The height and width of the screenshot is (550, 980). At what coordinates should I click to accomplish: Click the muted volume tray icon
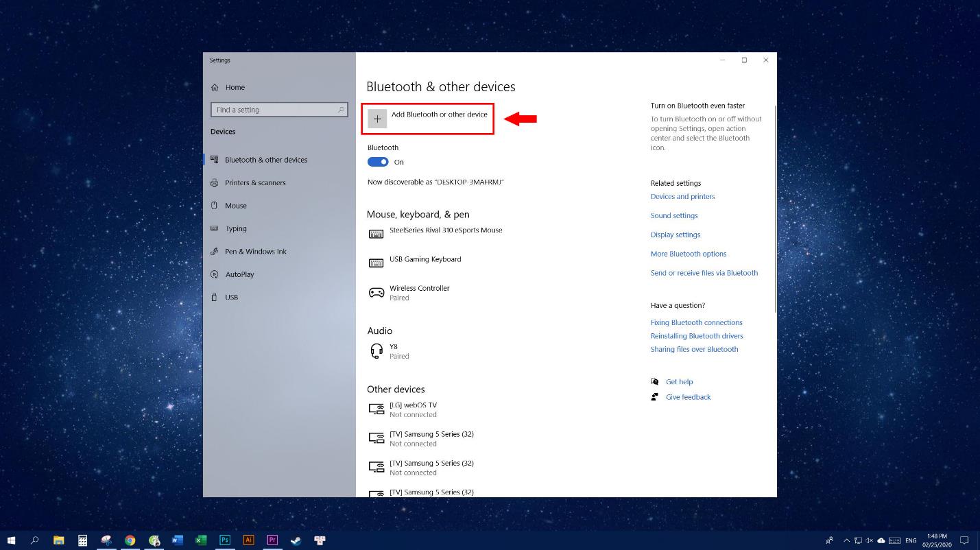coord(869,540)
